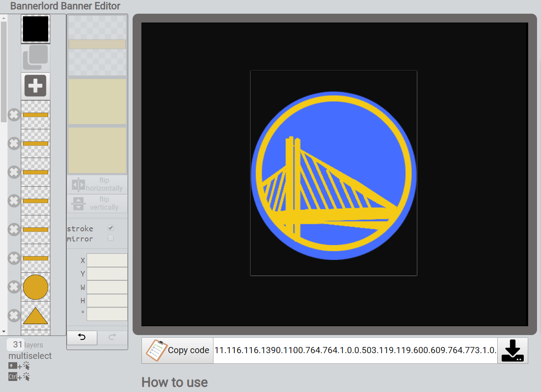Enable the mirror checkbox
Image resolution: width=541 pixels, height=392 pixels.
(111, 238)
